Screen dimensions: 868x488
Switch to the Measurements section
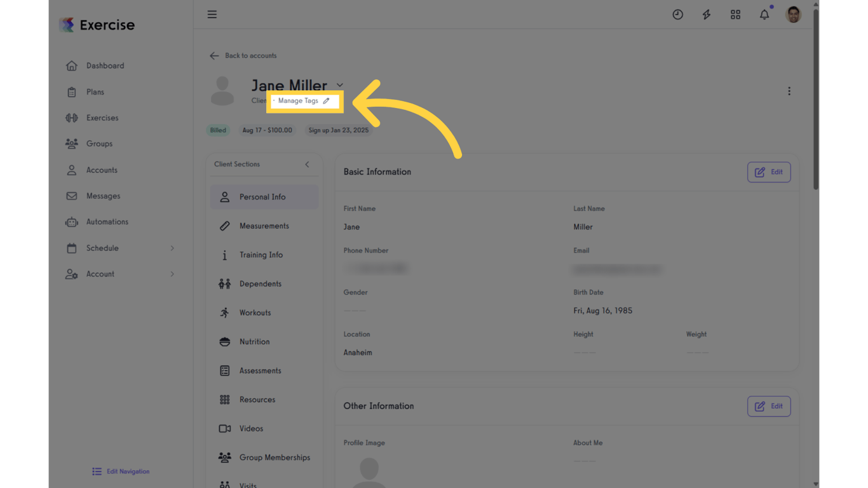tap(264, 226)
